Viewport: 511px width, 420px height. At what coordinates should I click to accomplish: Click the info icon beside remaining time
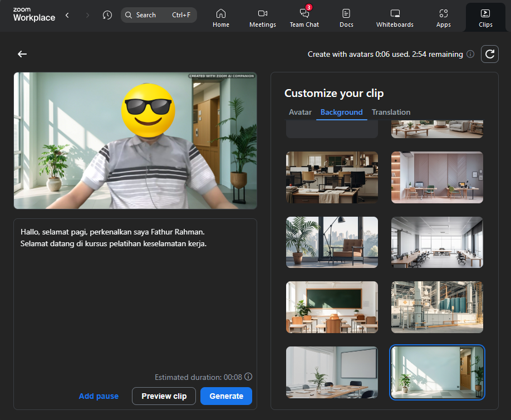470,54
